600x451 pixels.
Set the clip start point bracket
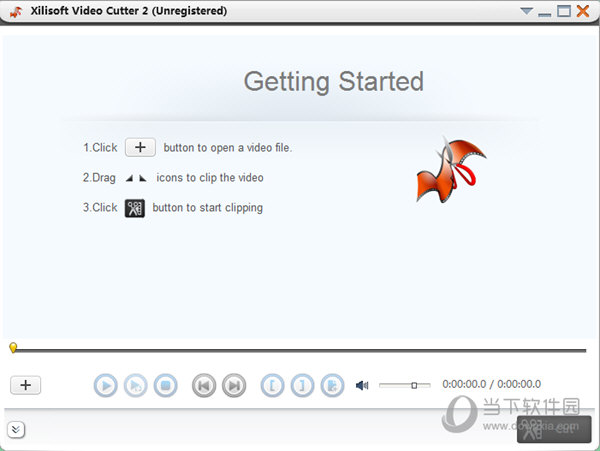[x=272, y=386]
